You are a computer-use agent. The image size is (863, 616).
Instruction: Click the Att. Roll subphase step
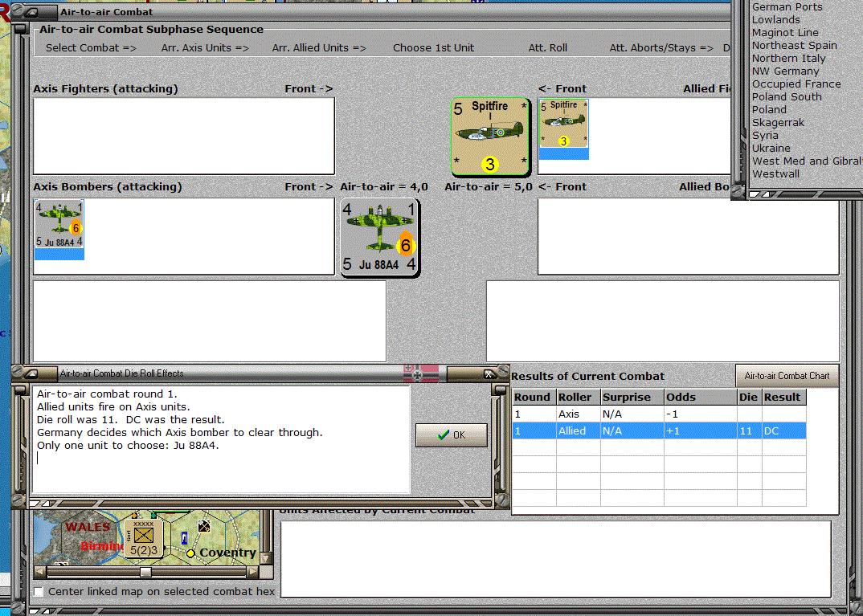(548, 48)
